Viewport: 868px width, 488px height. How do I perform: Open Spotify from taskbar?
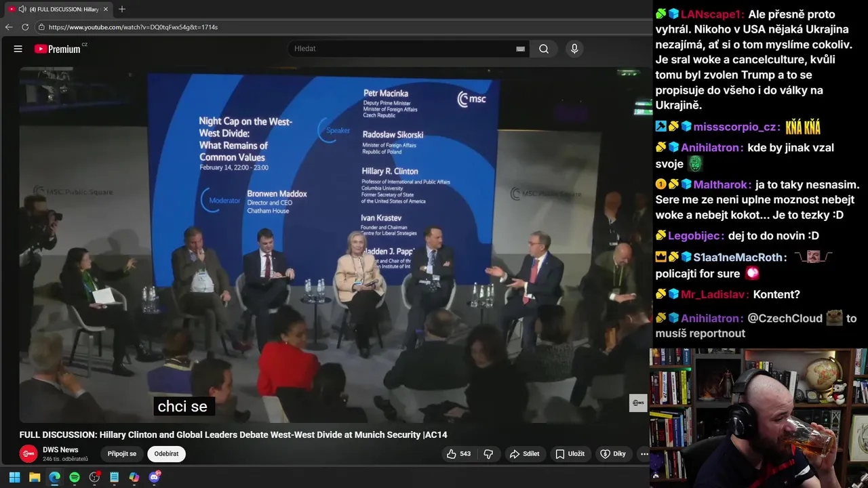pos(75,477)
